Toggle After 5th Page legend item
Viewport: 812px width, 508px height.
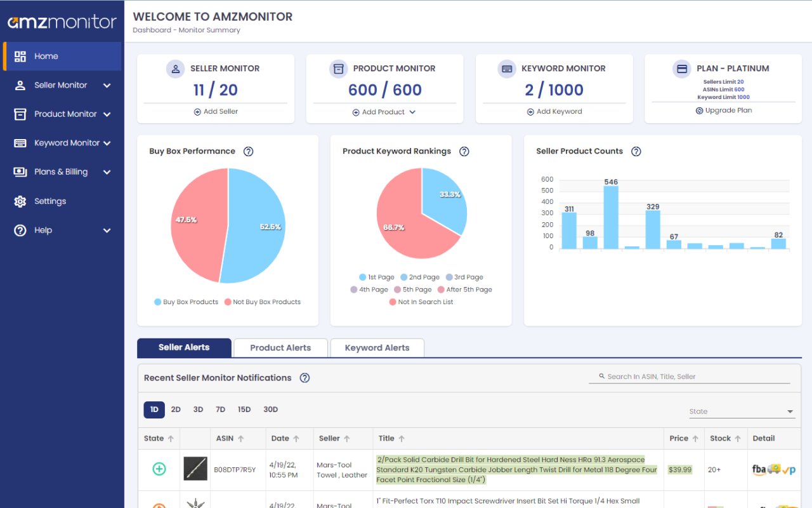pyautogui.click(x=465, y=290)
